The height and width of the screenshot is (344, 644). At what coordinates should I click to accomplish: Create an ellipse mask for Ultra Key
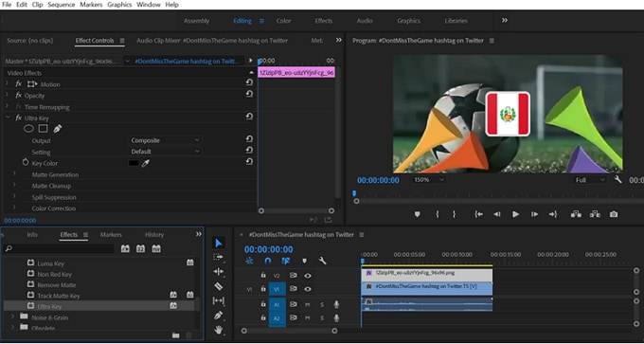pos(28,129)
